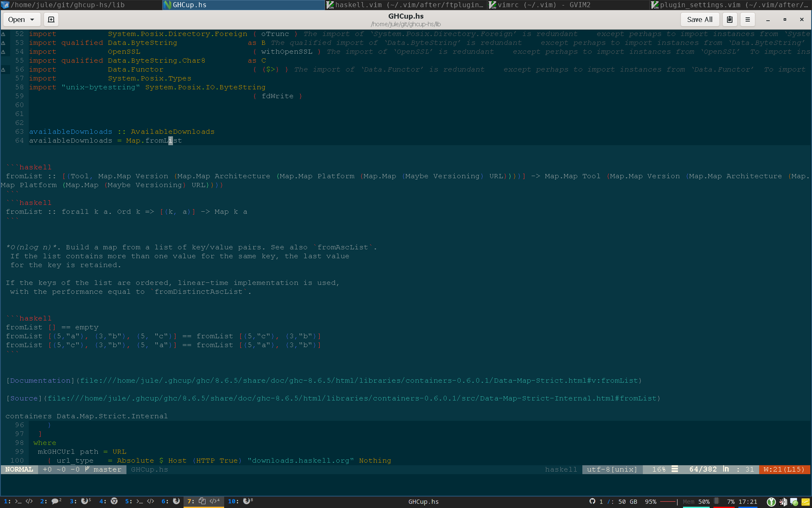Click the save icon next to the Open dropdown
The image size is (812, 508).
(x=51, y=19)
